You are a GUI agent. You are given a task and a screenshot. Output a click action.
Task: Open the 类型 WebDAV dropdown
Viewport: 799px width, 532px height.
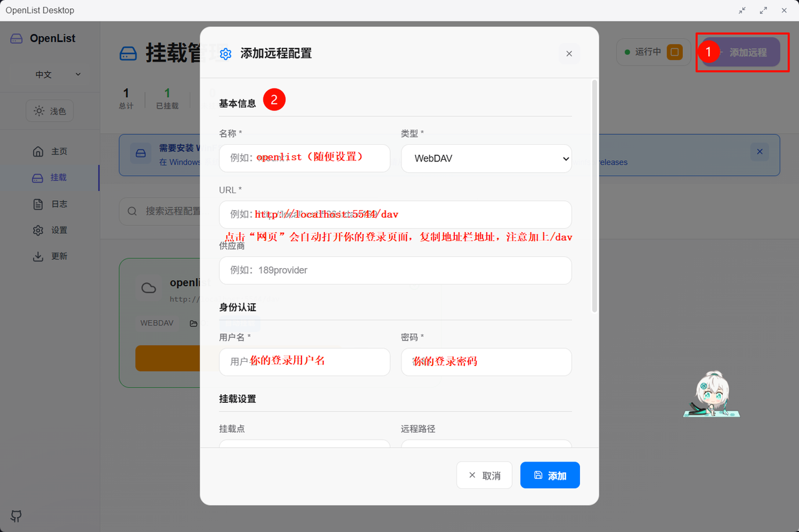click(x=486, y=158)
